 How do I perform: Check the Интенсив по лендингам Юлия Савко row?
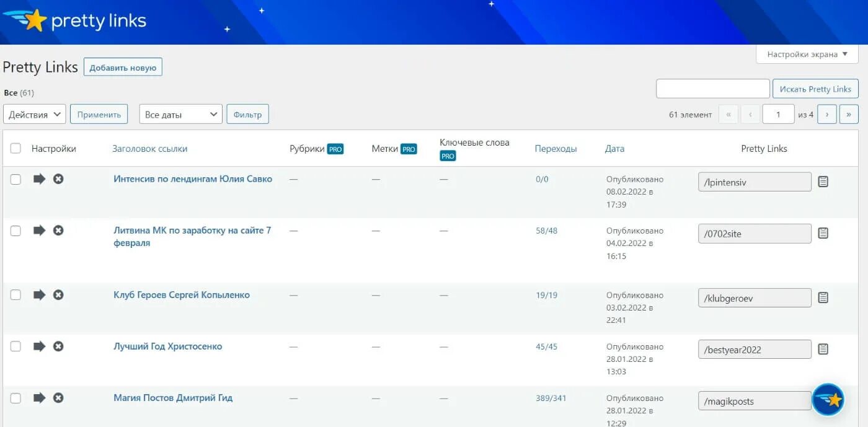point(15,179)
